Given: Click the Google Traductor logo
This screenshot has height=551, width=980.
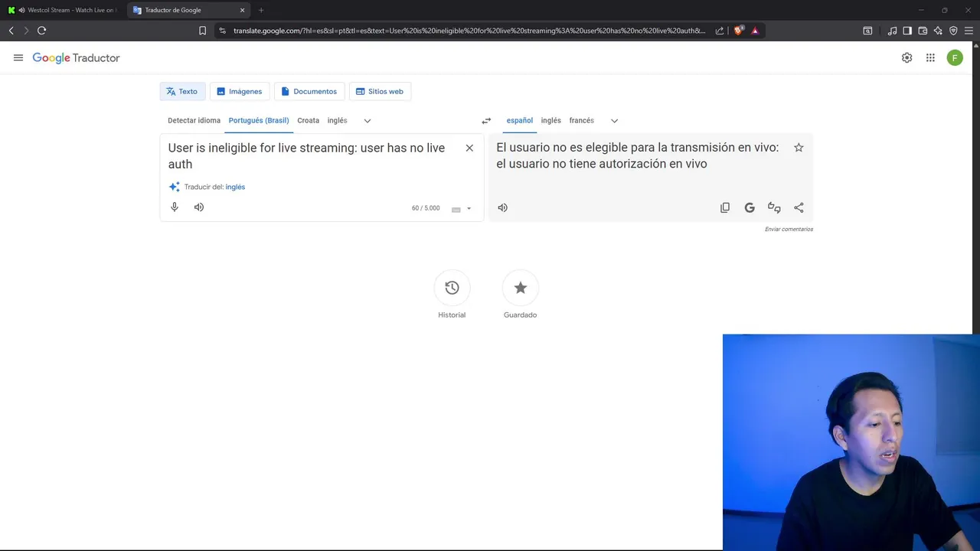Looking at the screenshot, I should [x=76, y=58].
